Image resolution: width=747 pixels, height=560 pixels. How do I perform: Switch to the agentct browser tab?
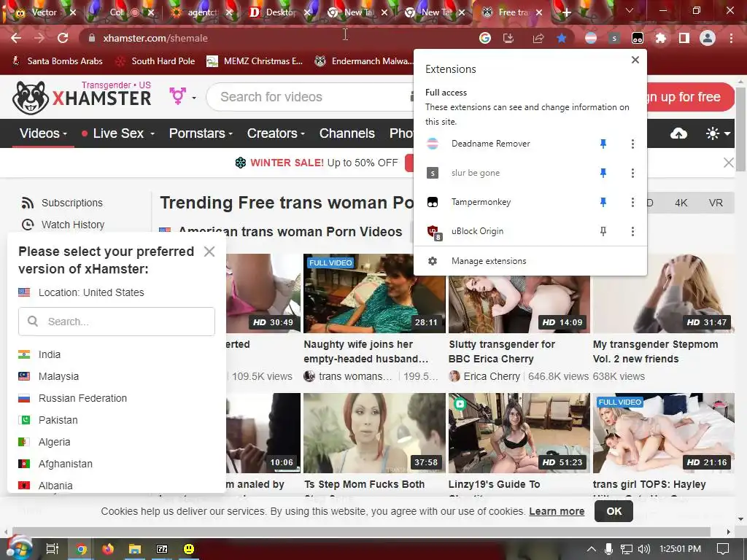click(202, 12)
